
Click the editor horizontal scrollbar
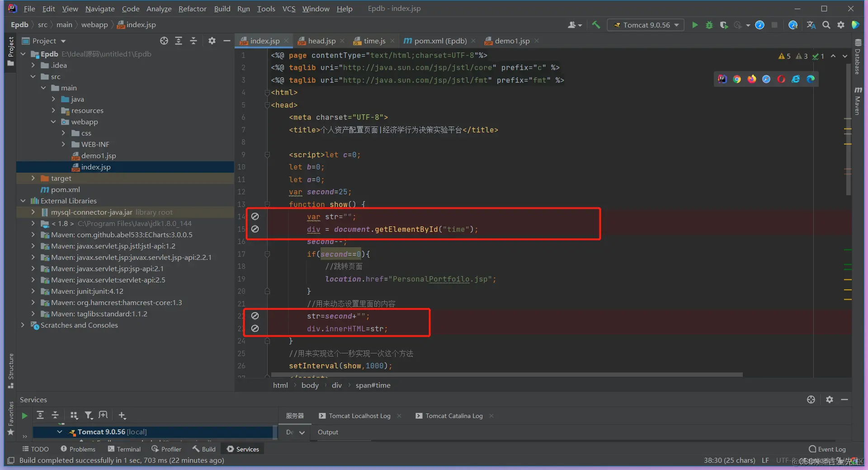506,375
